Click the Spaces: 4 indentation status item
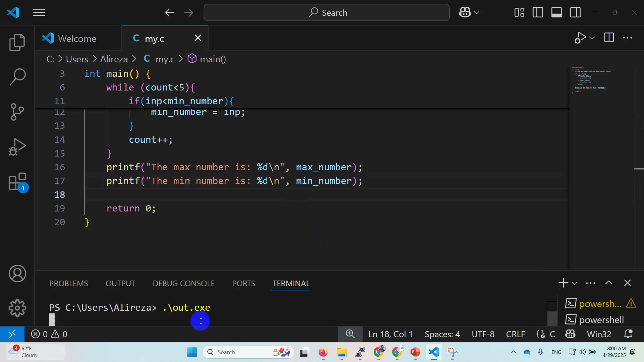The height and width of the screenshot is (362, 644). [x=442, y=334]
